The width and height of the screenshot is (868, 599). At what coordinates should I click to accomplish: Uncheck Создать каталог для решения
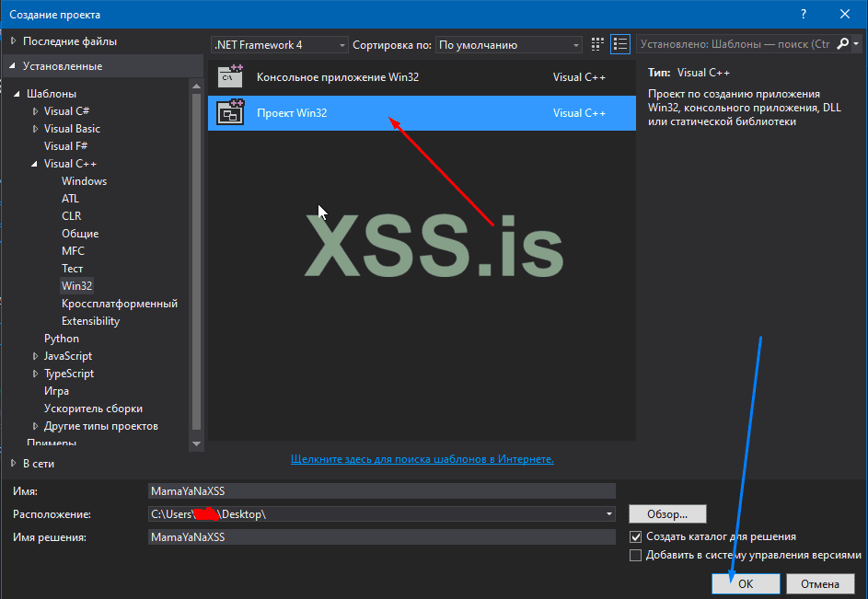(x=634, y=536)
